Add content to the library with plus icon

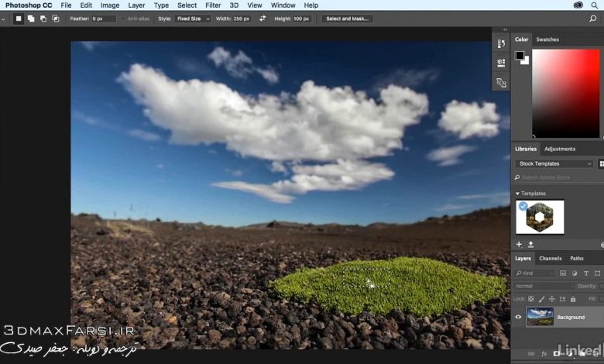coord(519,244)
